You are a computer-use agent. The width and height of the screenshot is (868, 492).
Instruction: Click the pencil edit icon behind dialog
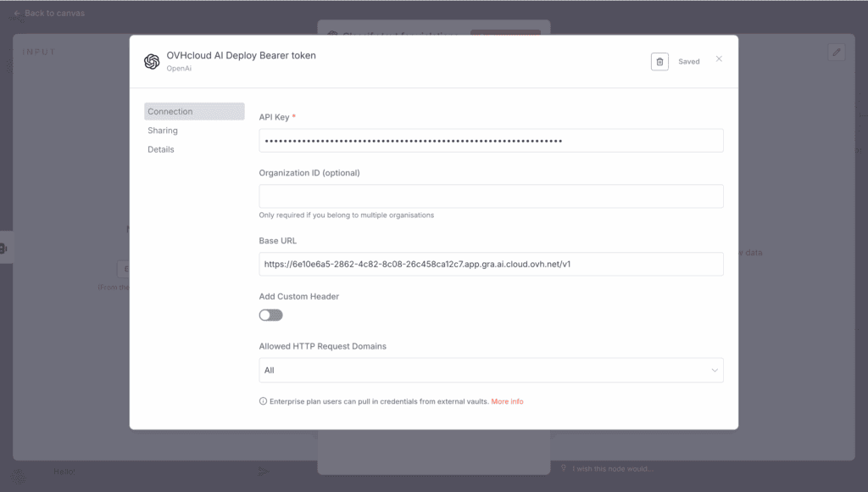click(x=837, y=52)
